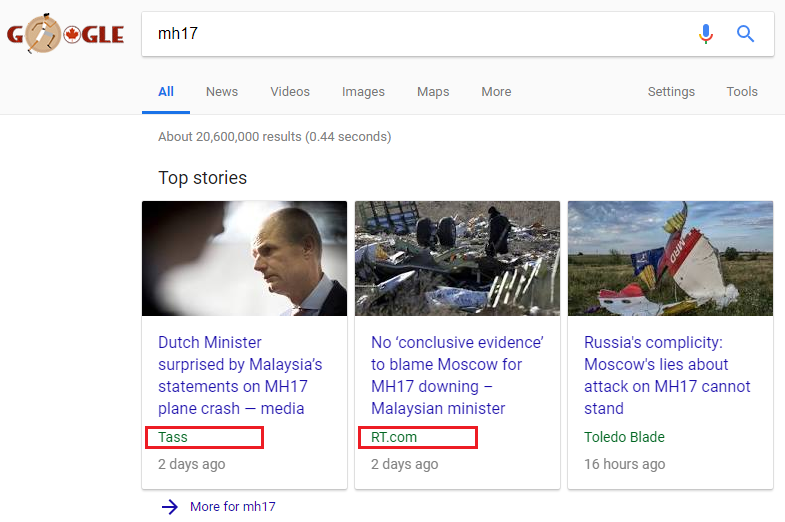
Task: Switch to the News tab
Action: tap(222, 92)
